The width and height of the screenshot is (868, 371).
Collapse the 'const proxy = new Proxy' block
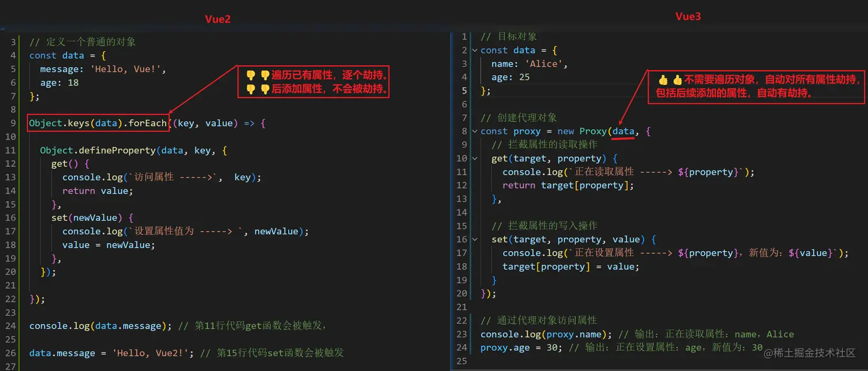[475, 132]
